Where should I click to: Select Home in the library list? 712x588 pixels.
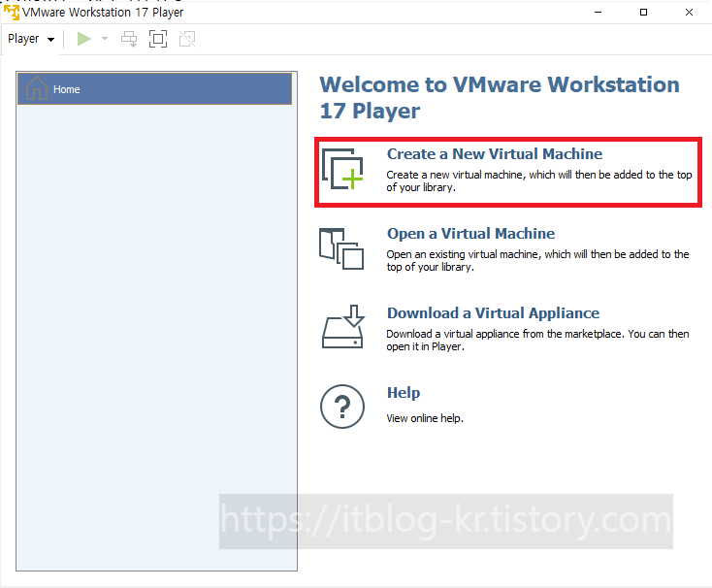coord(154,89)
